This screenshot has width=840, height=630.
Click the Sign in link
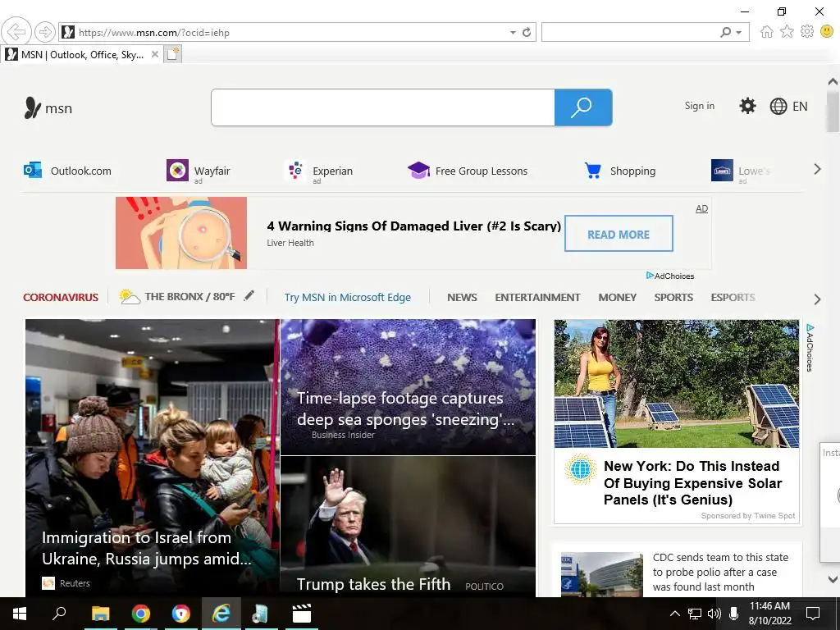(699, 106)
